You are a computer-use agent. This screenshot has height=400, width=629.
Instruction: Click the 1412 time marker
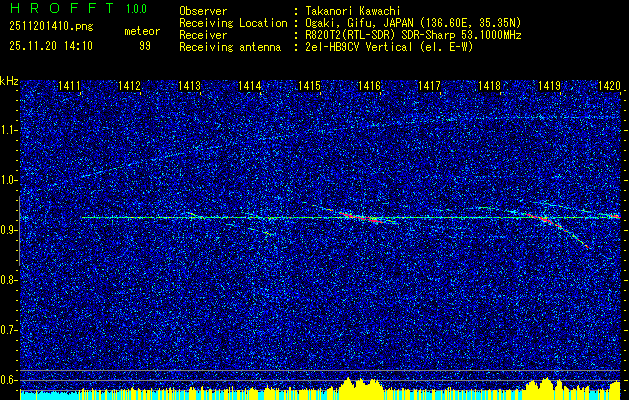click(x=129, y=85)
